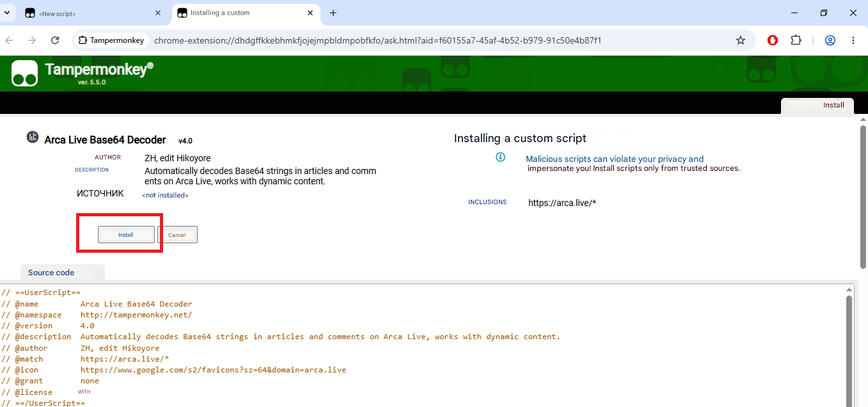This screenshot has height=407, width=868.
Task: Click the // ==UserScript== opening line
Action: click(x=41, y=292)
